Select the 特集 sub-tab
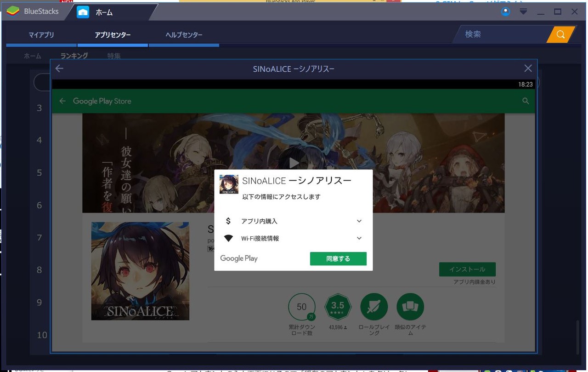Image resolution: width=588 pixels, height=372 pixels. click(x=114, y=56)
